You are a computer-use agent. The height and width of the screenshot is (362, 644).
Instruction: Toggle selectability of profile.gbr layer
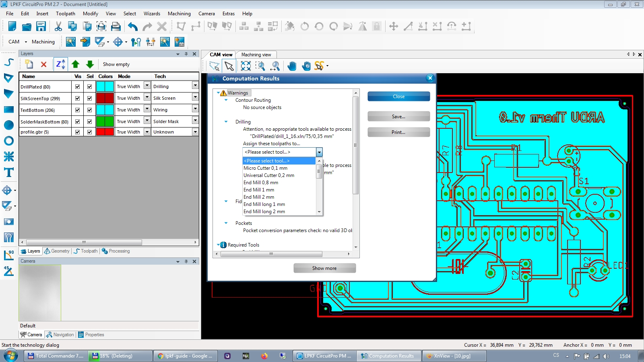(89, 132)
